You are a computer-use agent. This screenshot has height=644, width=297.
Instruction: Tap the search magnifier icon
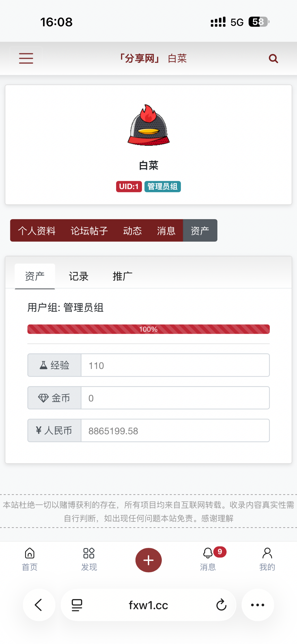coord(273,58)
